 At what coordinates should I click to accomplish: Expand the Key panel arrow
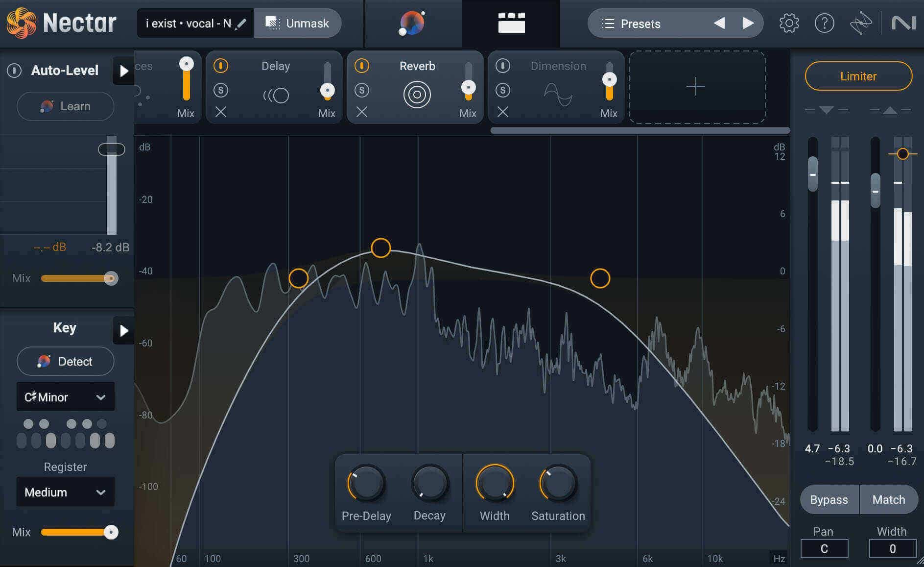pyautogui.click(x=123, y=331)
